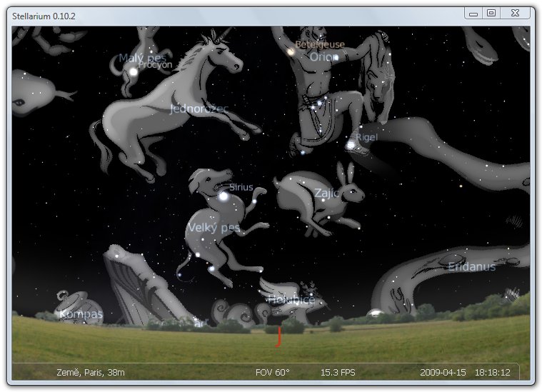The width and height of the screenshot is (542, 392).
Task: Click the 15.3 FPS status readout
Action: point(338,373)
